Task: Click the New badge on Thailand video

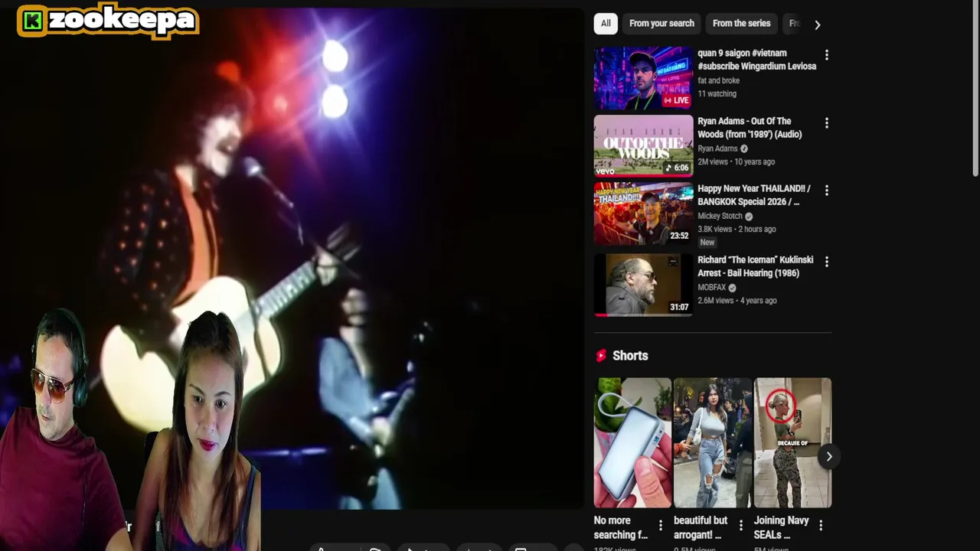Action: (x=707, y=243)
